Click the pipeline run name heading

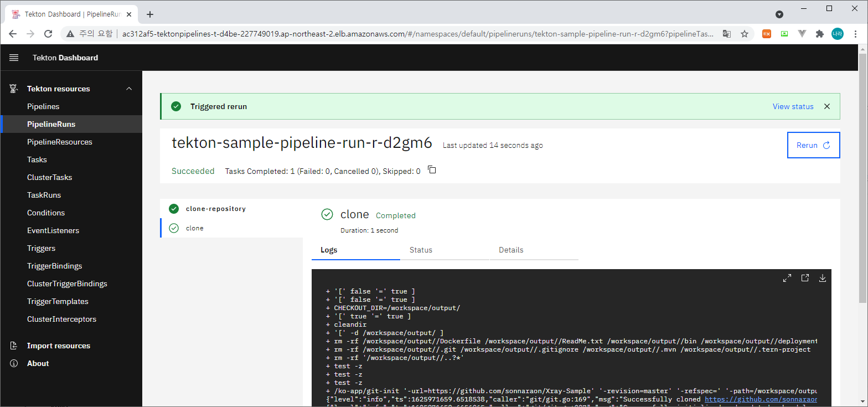pyautogui.click(x=302, y=143)
